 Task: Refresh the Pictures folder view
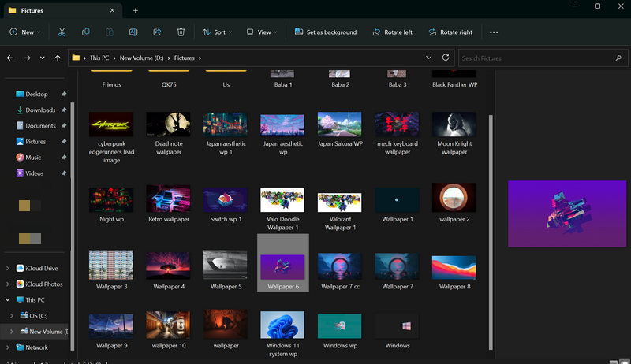tap(446, 58)
